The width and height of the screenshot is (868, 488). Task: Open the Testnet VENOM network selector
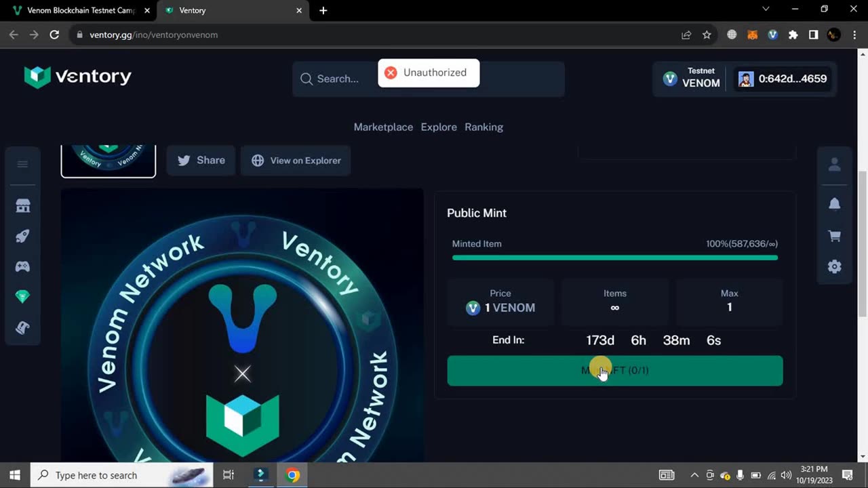(x=692, y=79)
